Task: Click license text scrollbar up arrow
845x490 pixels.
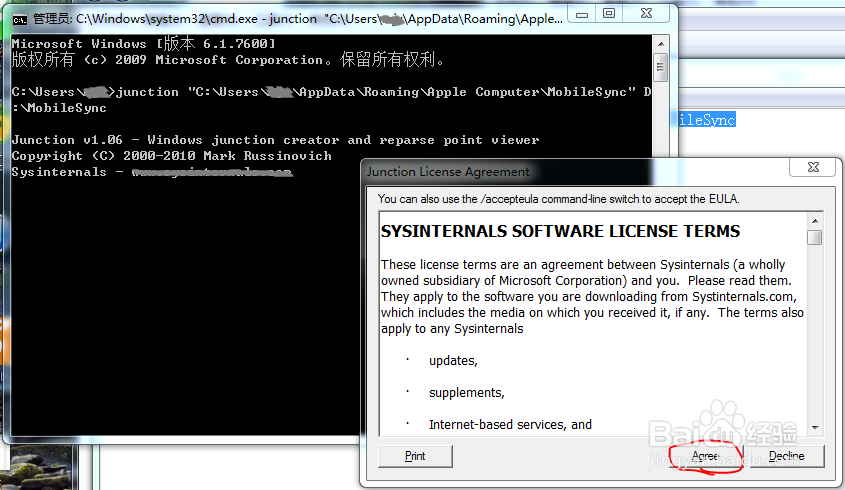Action: pyautogui.click(x=815, y=221)
